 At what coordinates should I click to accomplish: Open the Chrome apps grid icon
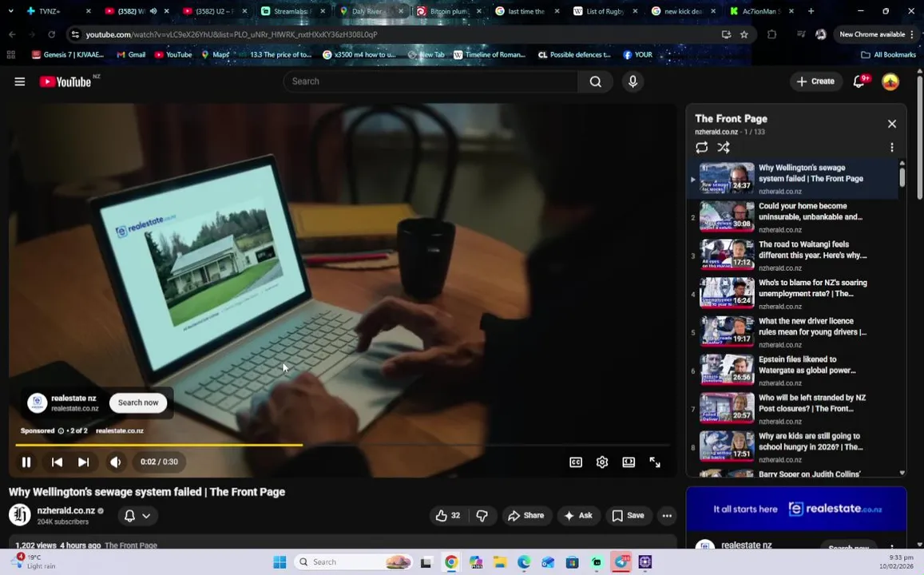click(10, 55)
